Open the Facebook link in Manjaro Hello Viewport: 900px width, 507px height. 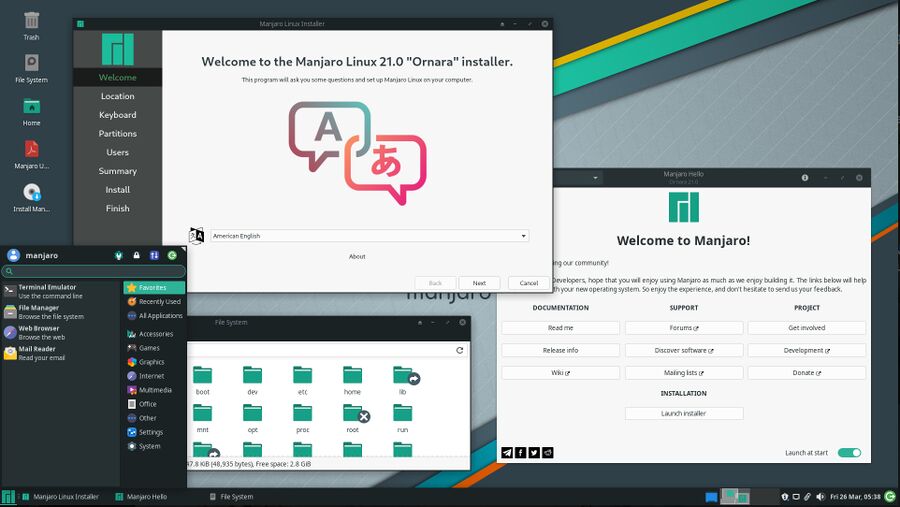pos(521,452)
